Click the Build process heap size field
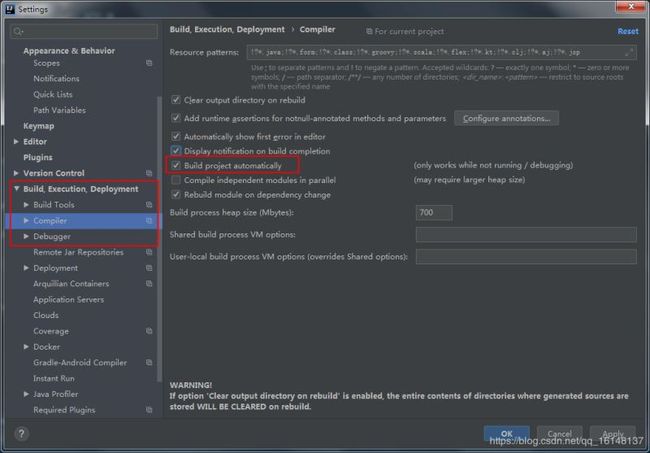 click(x=434, y=213)
